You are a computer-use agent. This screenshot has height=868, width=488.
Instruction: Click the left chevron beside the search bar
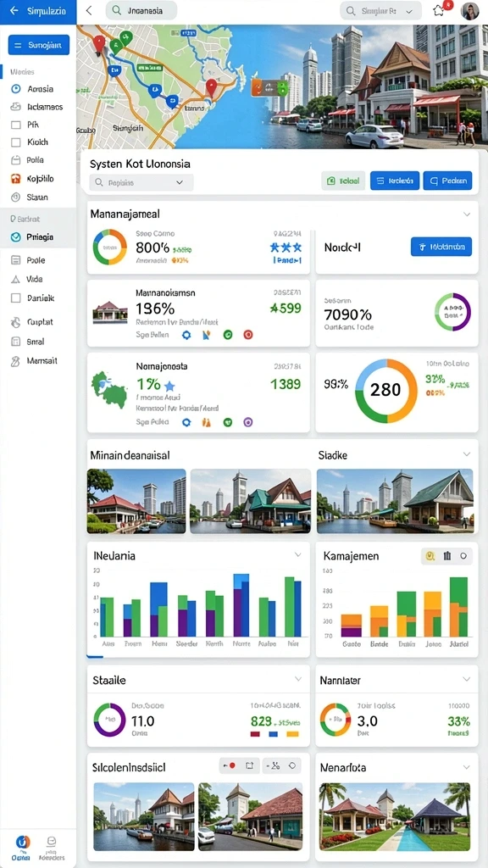point(89,10)
